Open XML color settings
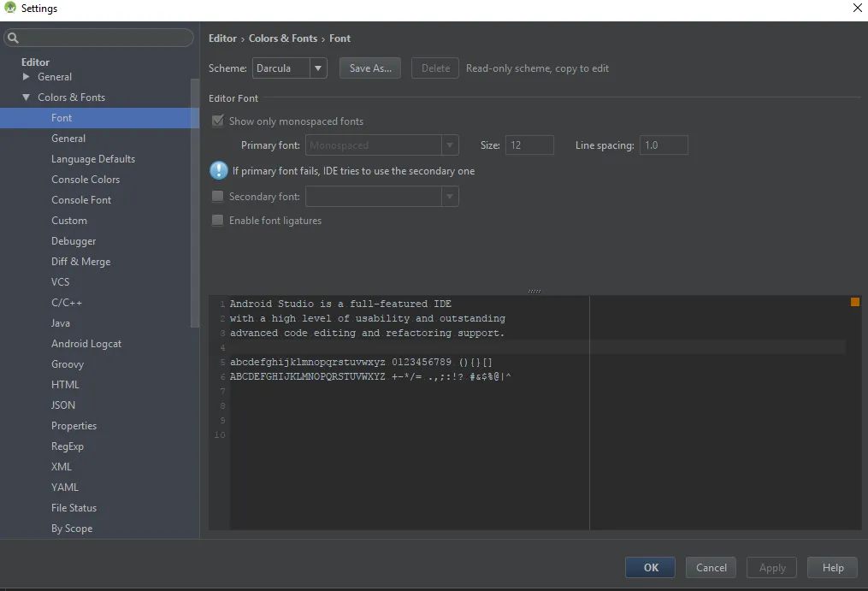 pos(62,466)
